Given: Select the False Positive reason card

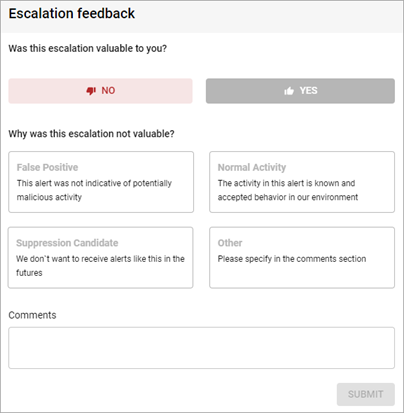Looking at the screenshot, I should tap(101, 182).
